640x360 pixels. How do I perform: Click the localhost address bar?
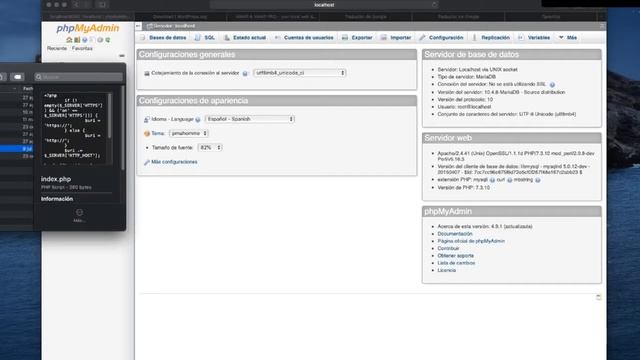tap(324, 4)
